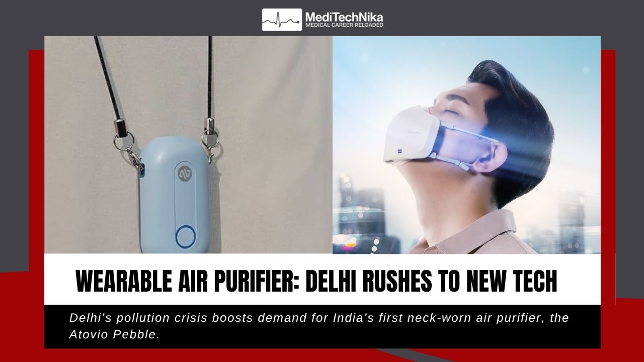Click the Delhi's pollution crisis caption line
This screenshot has height=362, width=644.
[319, 318]
